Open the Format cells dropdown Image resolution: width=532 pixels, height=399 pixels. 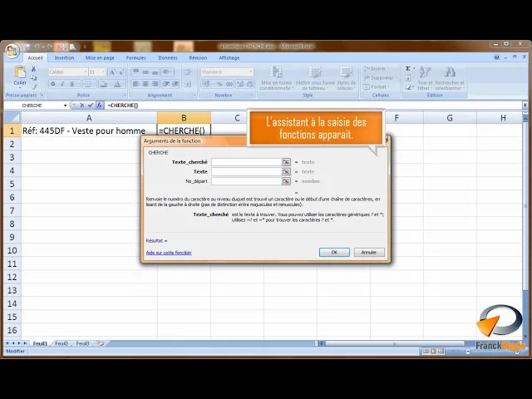(376, 87)
